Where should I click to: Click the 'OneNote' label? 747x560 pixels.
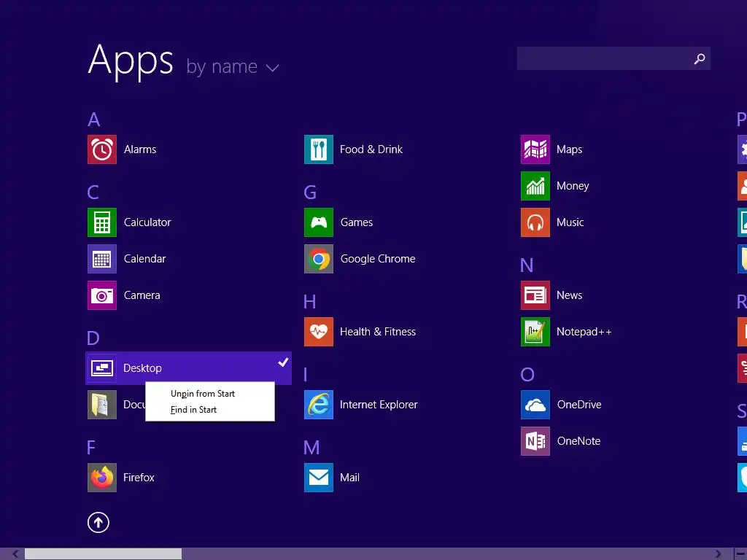pyautogui.click(x=578, y=441)
